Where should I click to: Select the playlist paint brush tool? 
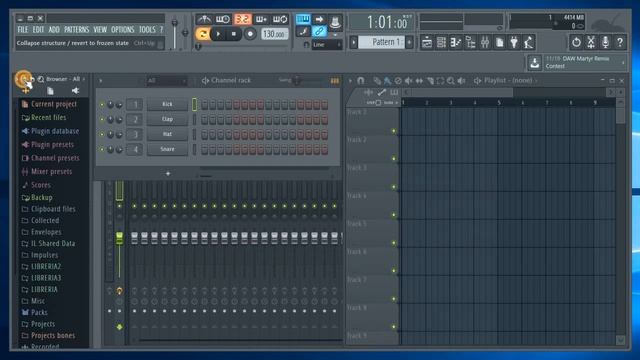pos(387,81)
